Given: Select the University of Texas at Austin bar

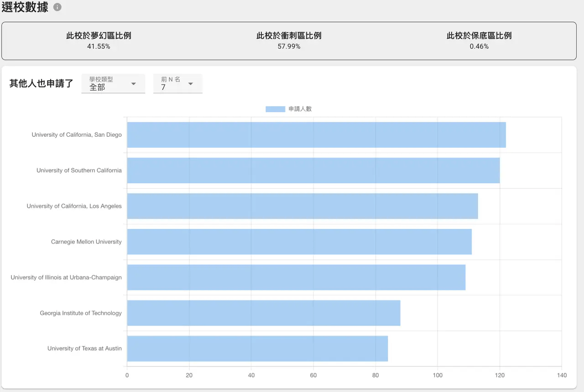Looking at the screenshot, I should (x=257, y=349).
